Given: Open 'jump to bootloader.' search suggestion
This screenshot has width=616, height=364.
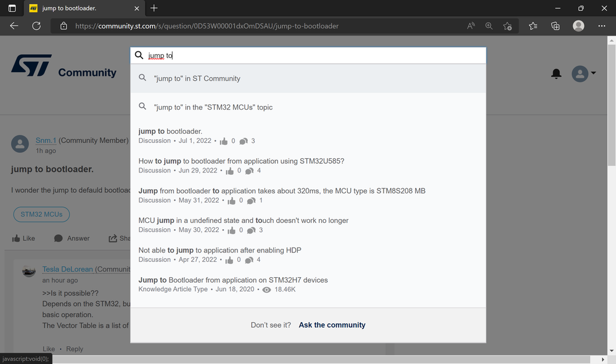Looking at the screenshot, I should tap(170, 131).
